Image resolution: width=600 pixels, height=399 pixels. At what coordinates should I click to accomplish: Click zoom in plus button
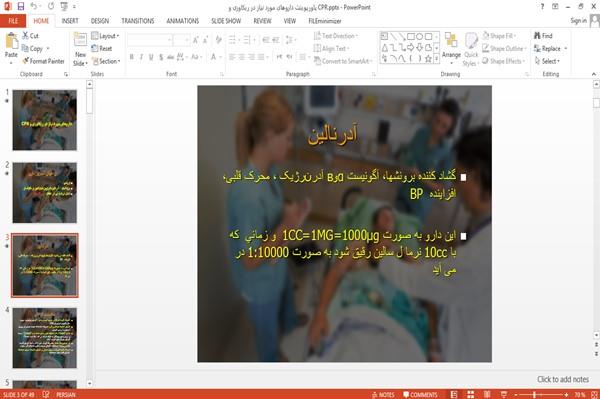click(x=566, y=394)
